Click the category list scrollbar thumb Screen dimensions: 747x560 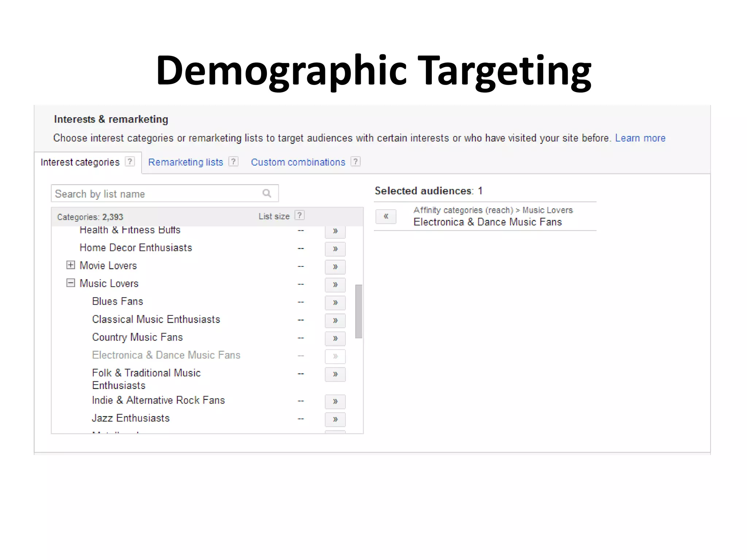(359, 311)
